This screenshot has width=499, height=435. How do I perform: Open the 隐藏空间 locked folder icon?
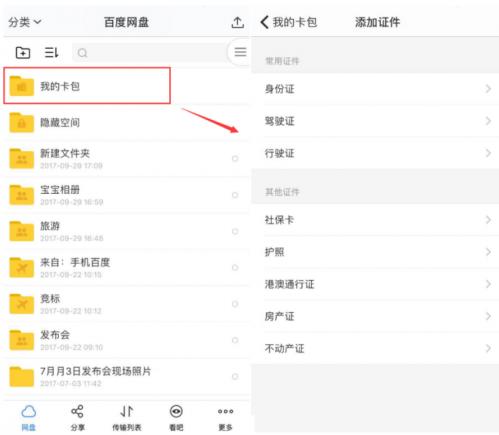point(22,122)
